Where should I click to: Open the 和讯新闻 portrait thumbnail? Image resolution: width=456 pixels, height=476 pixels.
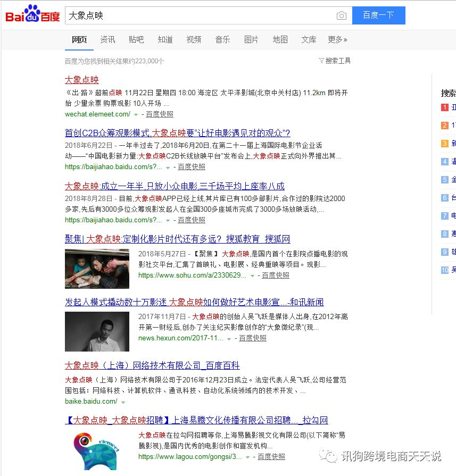pyautogui.click(x=97, y=331)
